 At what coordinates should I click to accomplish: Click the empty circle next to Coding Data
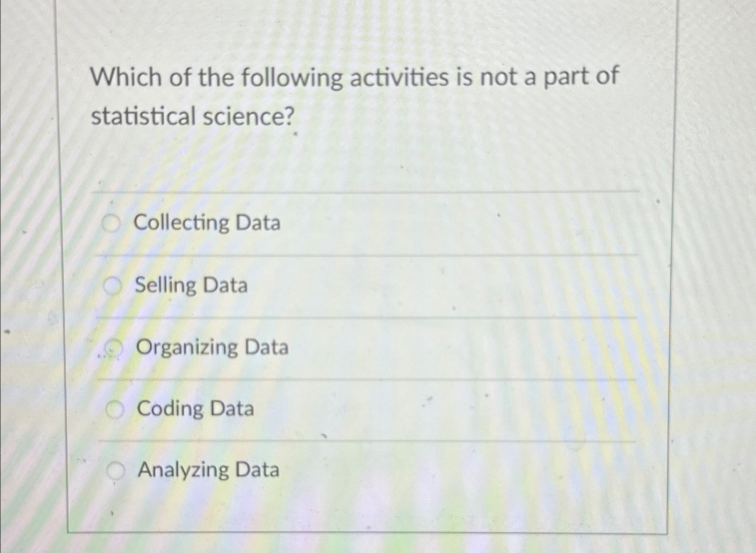pyautogui.click(x=116, y=409)
